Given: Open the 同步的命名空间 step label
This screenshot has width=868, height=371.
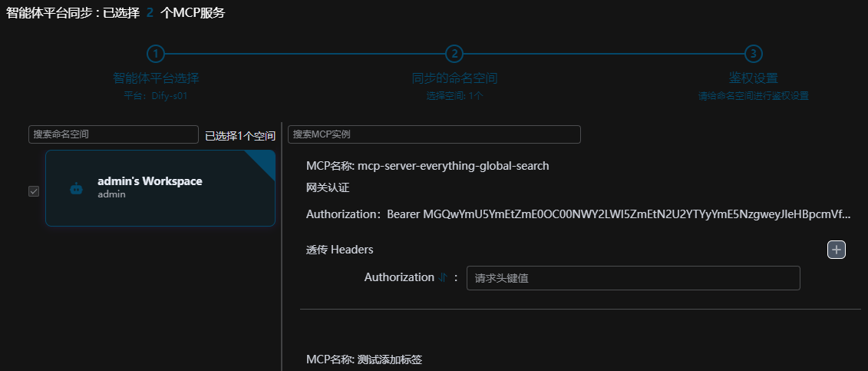Looking at the screenshot, I should 455,78.
